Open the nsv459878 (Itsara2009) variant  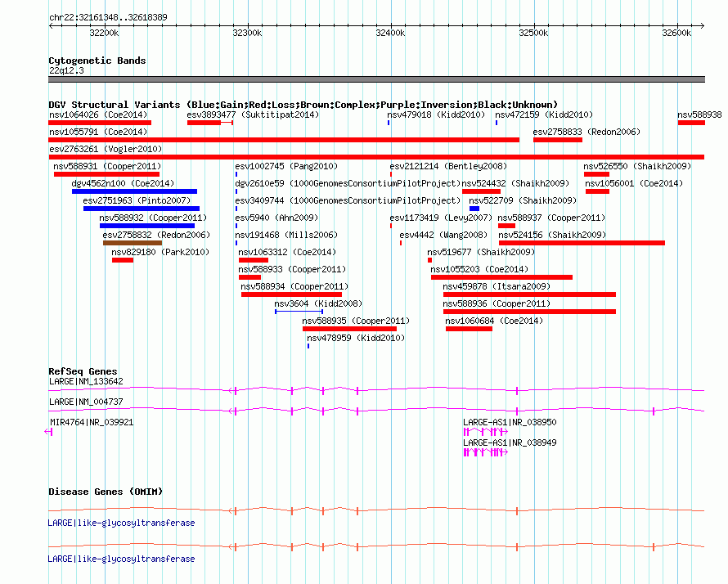click(x=497, y=286)
